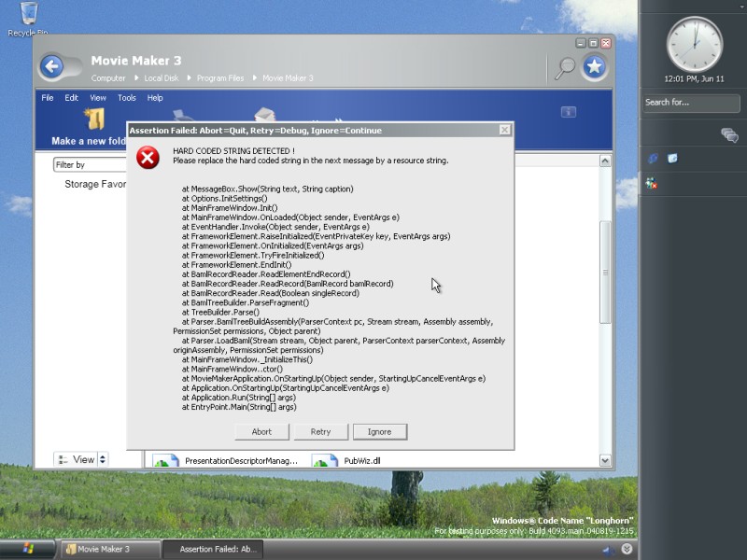Select PresentationDescriptorManag... file
Viewport: 747px width, 560px height.
tap(241, 460)
